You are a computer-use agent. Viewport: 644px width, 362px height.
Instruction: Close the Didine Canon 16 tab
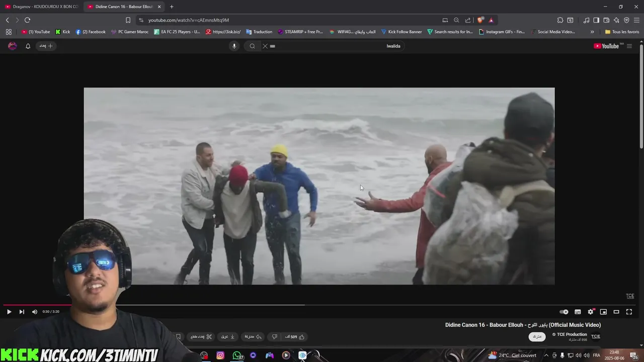click(x=159, y=7)
